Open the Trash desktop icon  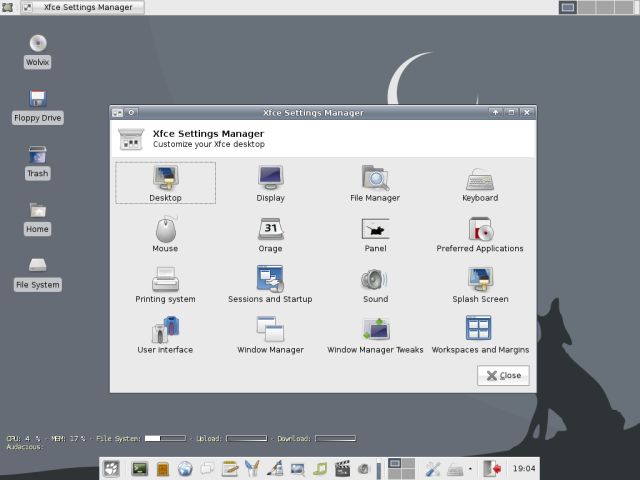tap(37, 160)
